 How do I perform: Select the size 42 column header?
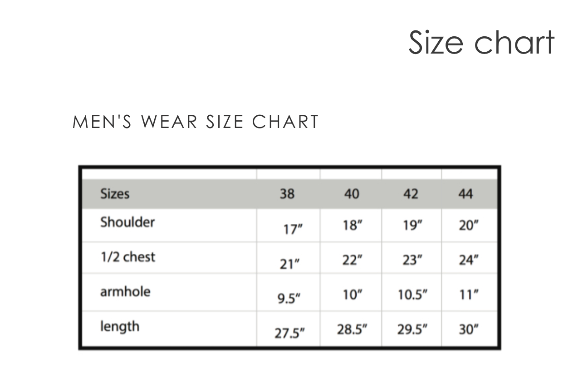click(411, 194)
